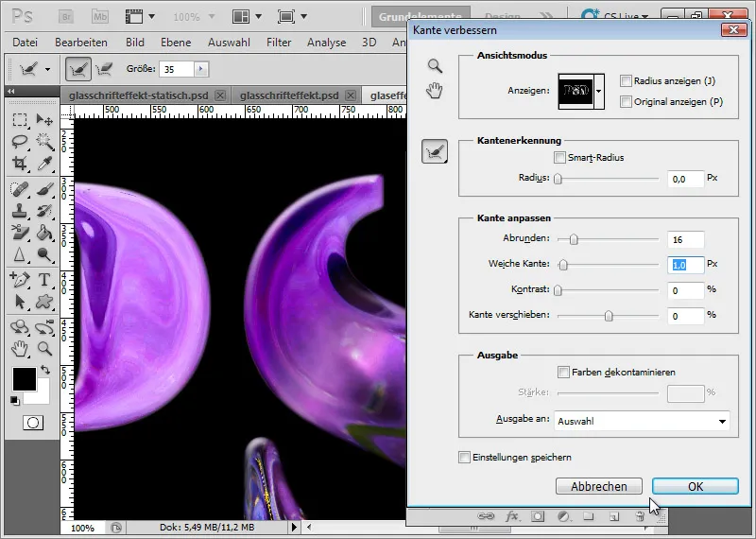Select the Sharpen tool triangle icon
The width and height of the screenshot is (756, 539).
pos(19,254)
